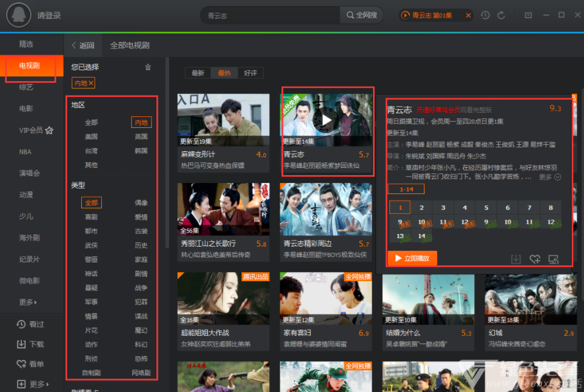
Task: Expand synopsis with 更多 arrow
Action: [x=549, y=177]
